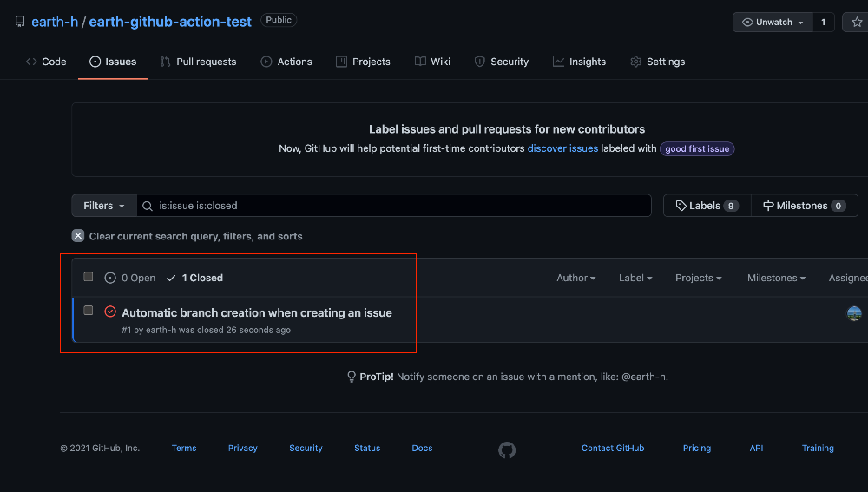
Task: Click the star icon button at top right
Action: [x=856, y=23]
